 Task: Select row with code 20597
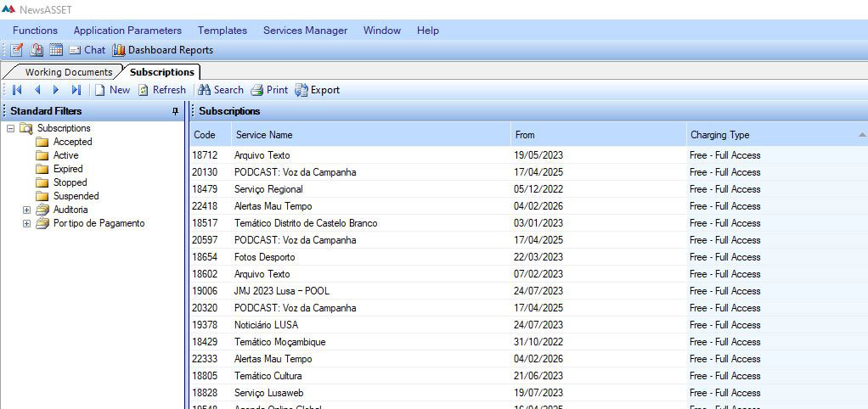tap(528, 240)
